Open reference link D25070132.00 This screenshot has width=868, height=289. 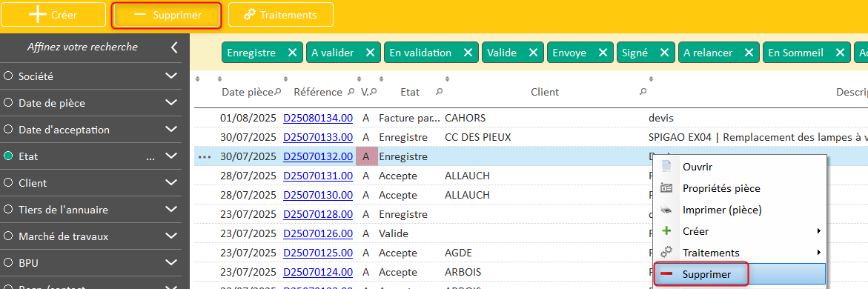pos(318,156)
